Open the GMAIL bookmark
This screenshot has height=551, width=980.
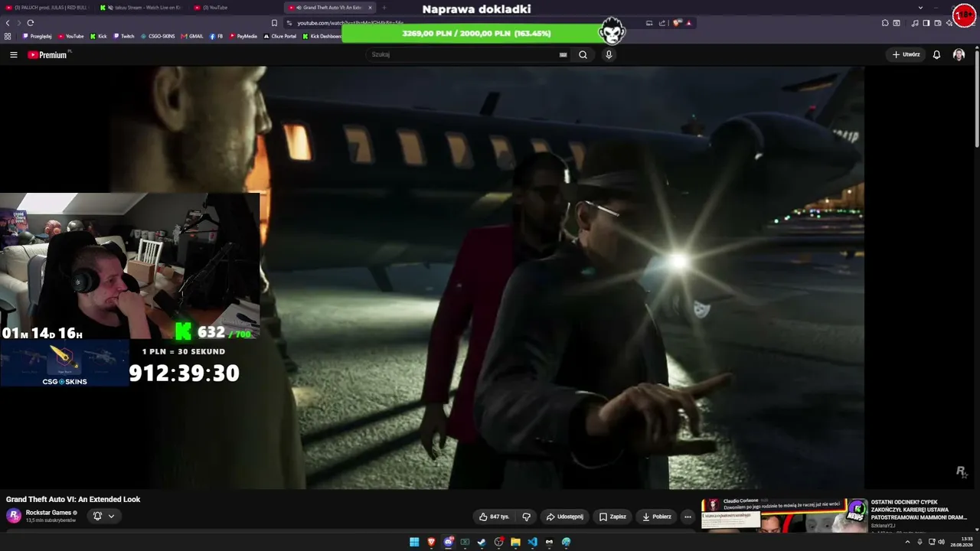coord(192,36)
